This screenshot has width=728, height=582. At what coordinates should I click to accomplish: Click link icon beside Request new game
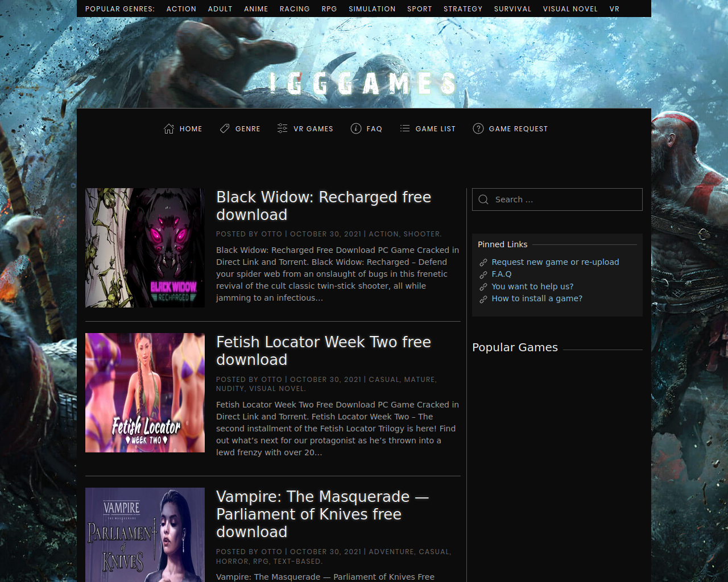[x=483, y=263]
